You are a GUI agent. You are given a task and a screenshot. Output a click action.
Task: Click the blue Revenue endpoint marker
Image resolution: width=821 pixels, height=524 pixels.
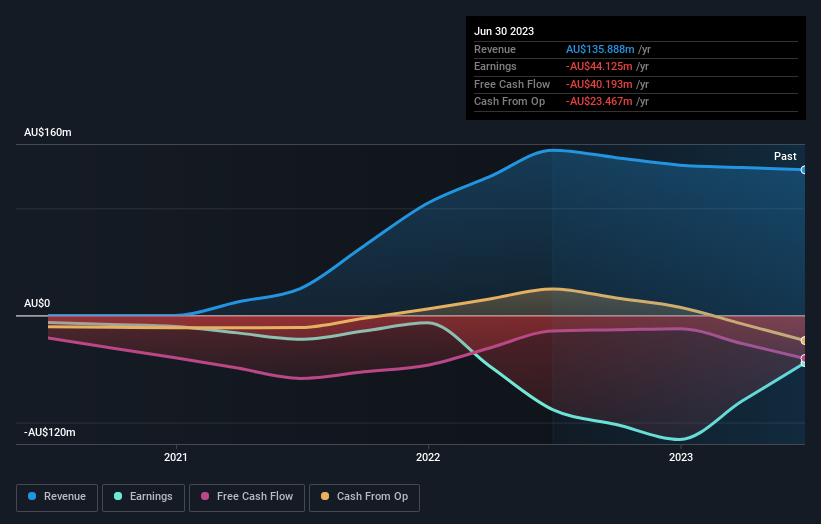coord(804,170)
